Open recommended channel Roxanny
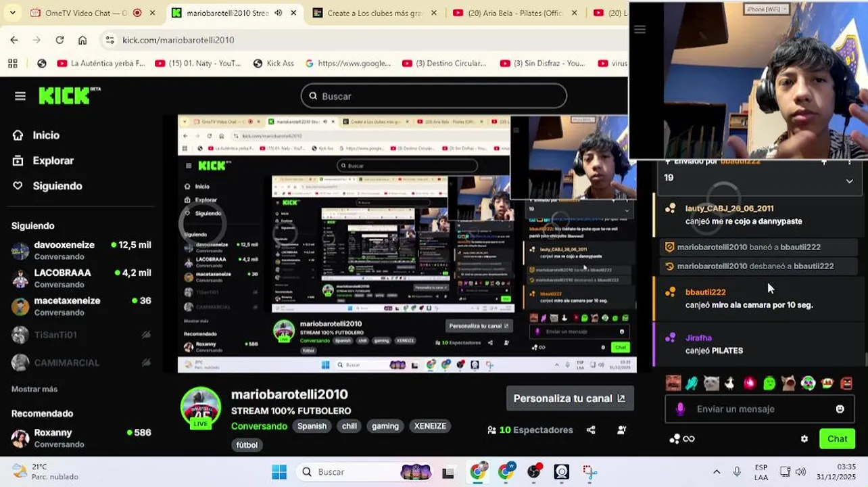This screenshot has height=487, width=868. pos(81,438)
